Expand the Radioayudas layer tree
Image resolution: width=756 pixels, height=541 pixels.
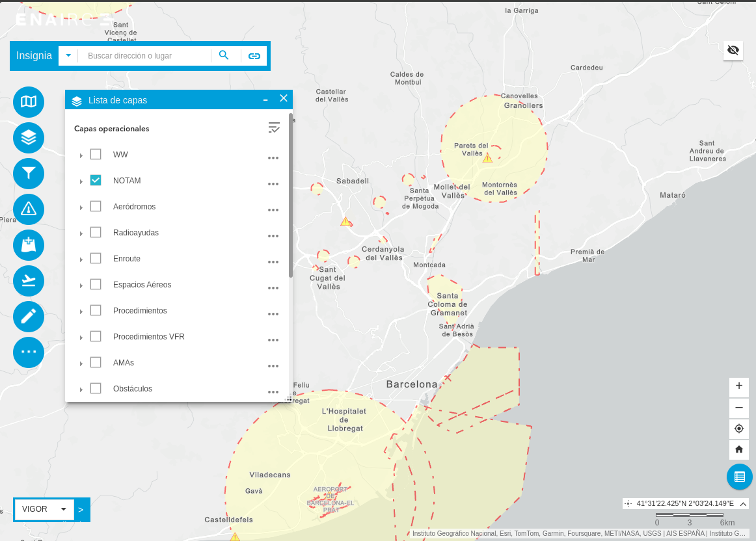pos(81,233)
